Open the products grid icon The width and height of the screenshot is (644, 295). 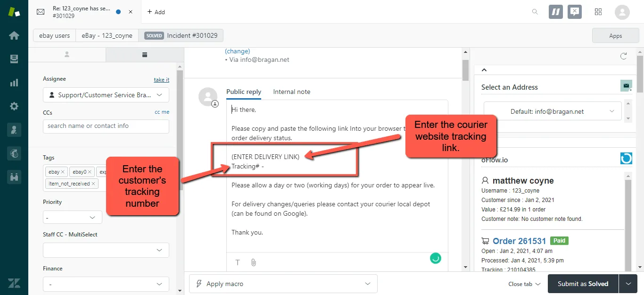click(598, 12)
